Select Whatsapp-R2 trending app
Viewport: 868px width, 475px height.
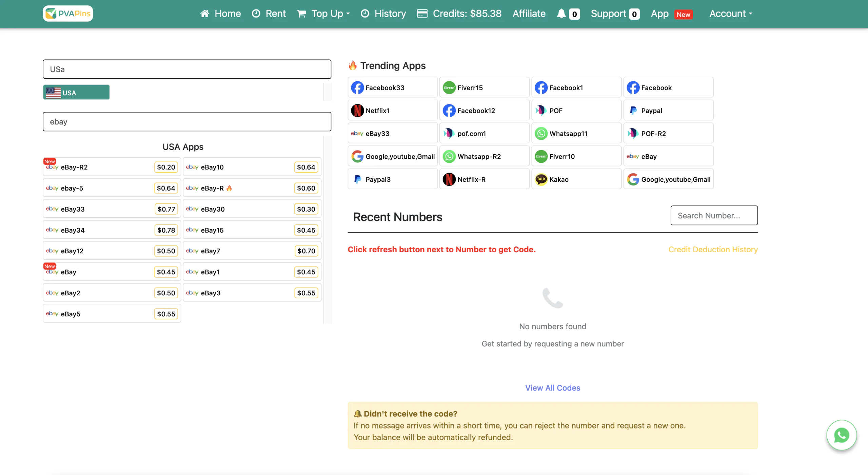tap(485, 156)
